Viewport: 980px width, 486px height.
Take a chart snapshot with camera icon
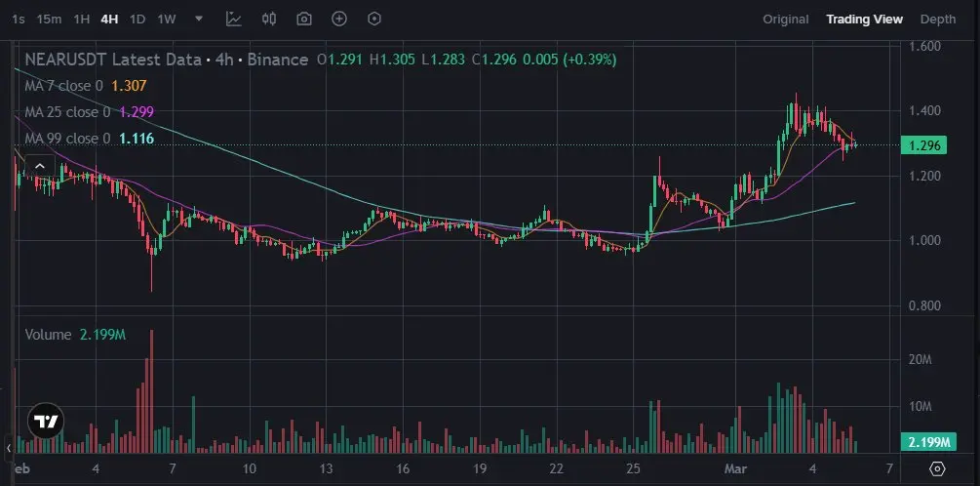pos(303,19)
